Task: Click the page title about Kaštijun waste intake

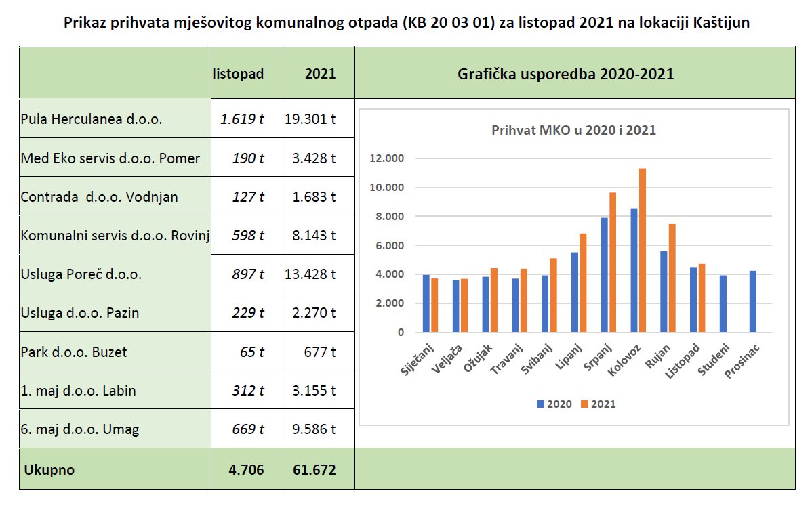Action: pos(407,23)
